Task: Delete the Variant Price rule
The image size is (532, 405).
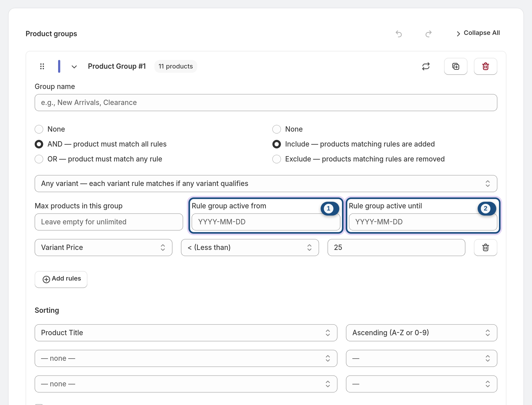Action: [486, 248]
